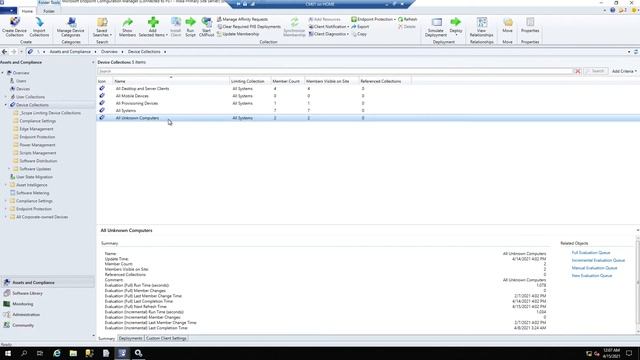This screenshot has height=360, width=640.
Task: Open Community workspace
Action: point(23,325)
